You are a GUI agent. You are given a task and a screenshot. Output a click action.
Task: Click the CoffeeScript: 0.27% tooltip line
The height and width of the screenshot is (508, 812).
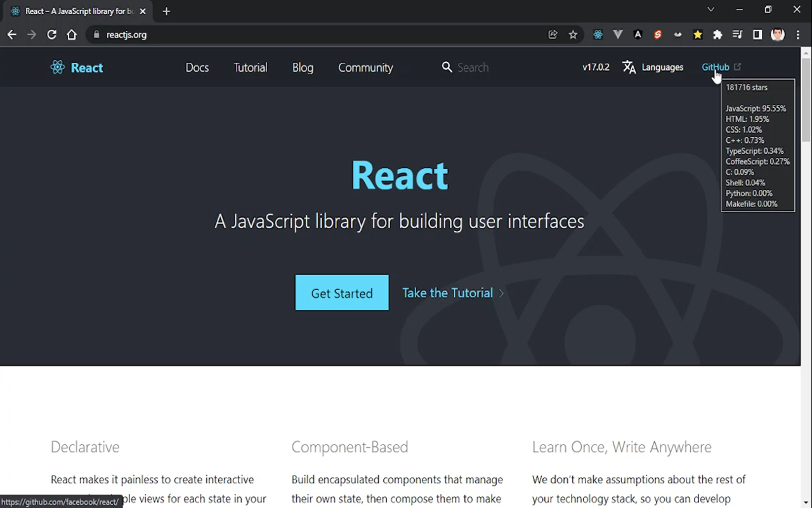[x=757, y=162]
